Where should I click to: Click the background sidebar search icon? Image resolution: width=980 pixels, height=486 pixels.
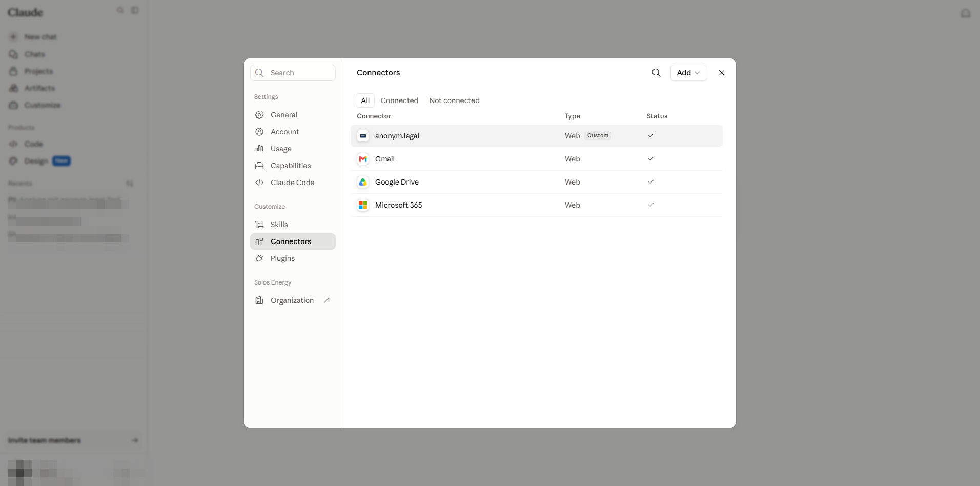(x=120, y=10)
